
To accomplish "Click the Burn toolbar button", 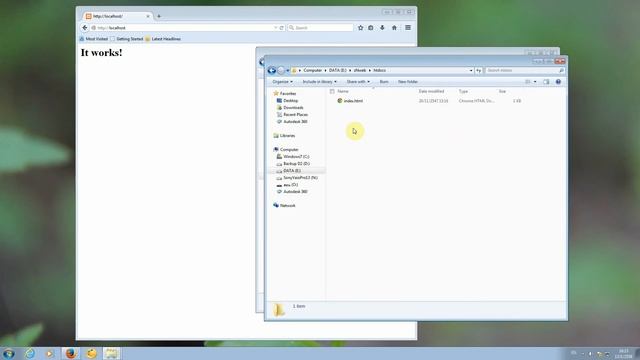I will pos(384,82).
